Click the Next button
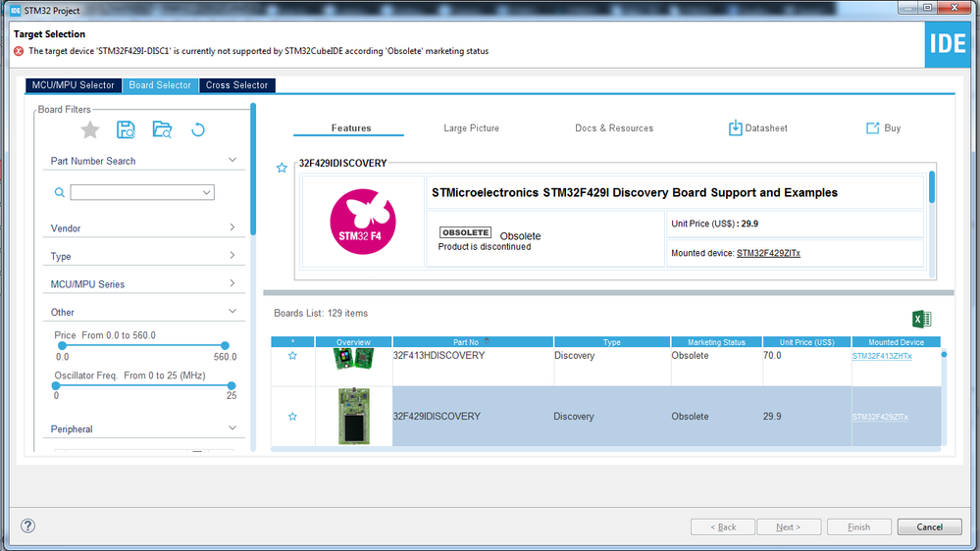The width and height of the screenshot is (980, 551). 788,526
